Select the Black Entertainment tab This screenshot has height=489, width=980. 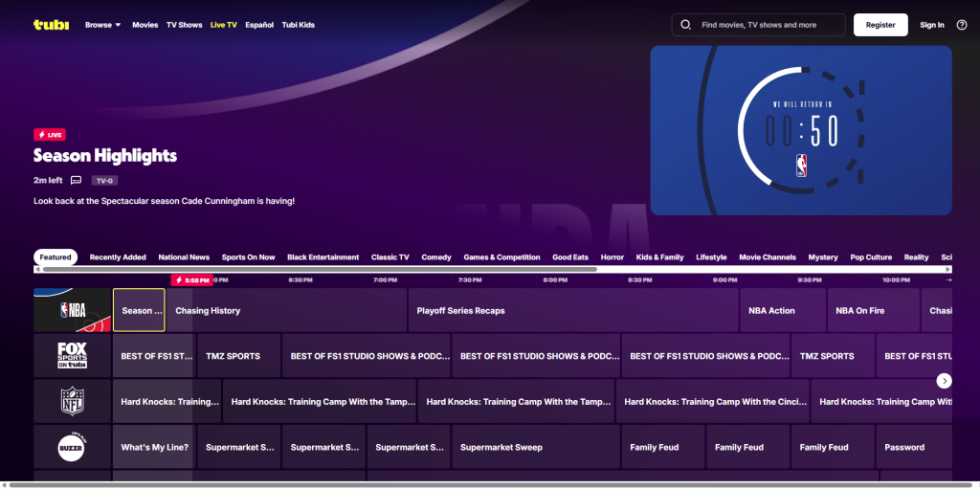click(x=323, y=257)
